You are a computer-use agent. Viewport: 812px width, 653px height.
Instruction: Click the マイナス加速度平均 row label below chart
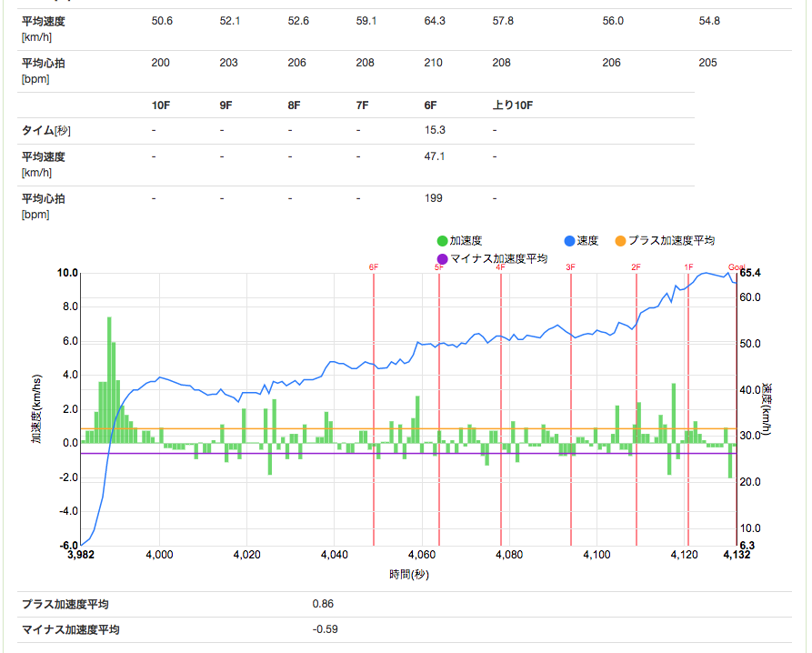point(70,629)
